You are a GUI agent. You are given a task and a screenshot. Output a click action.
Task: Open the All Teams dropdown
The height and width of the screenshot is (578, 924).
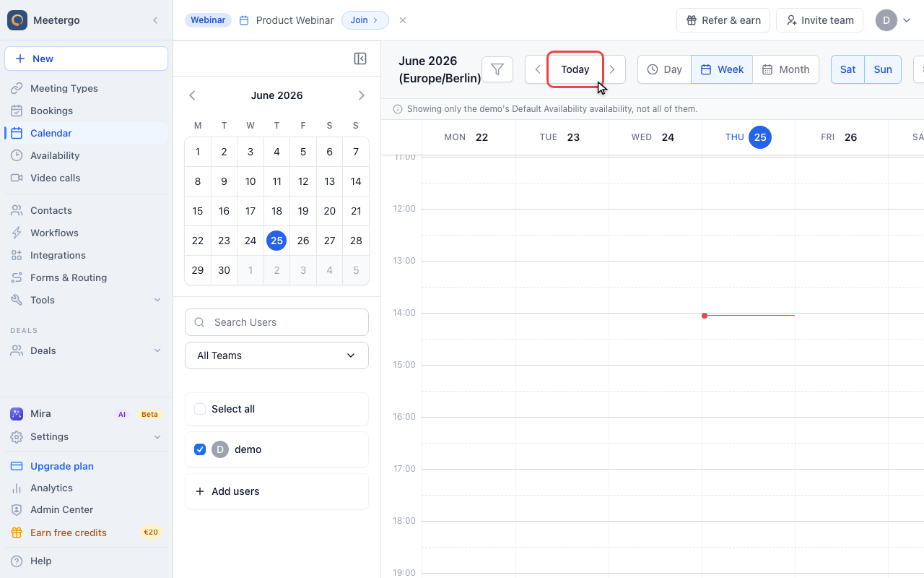click(x=276, y=355)
